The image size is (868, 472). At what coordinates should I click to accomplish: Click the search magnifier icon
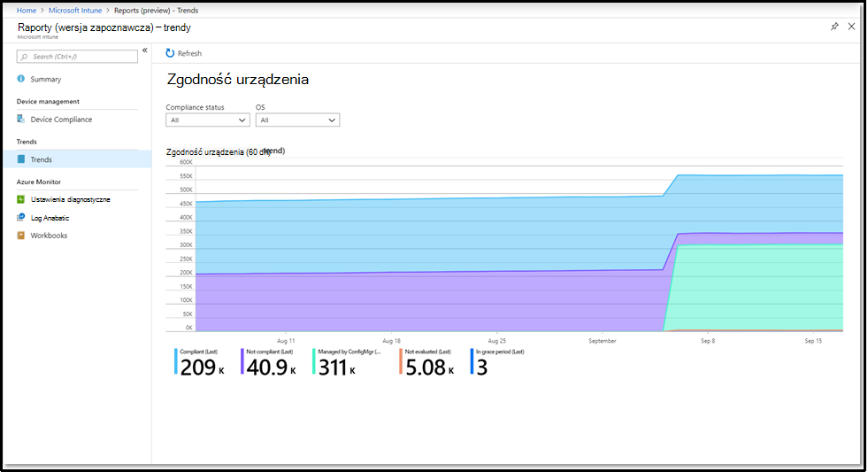(24, 57)
